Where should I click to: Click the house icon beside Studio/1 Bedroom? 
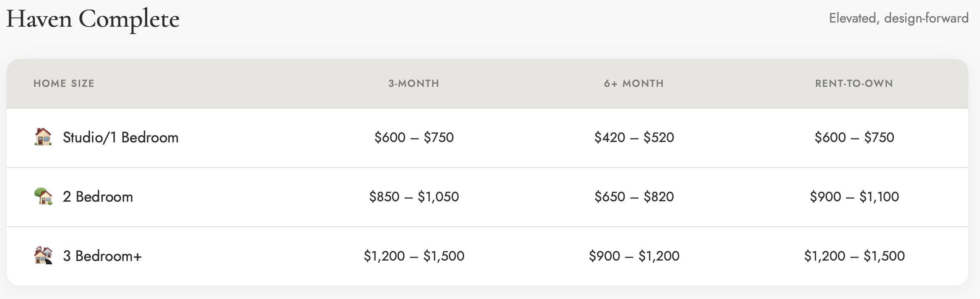click(x=43, y=137)
